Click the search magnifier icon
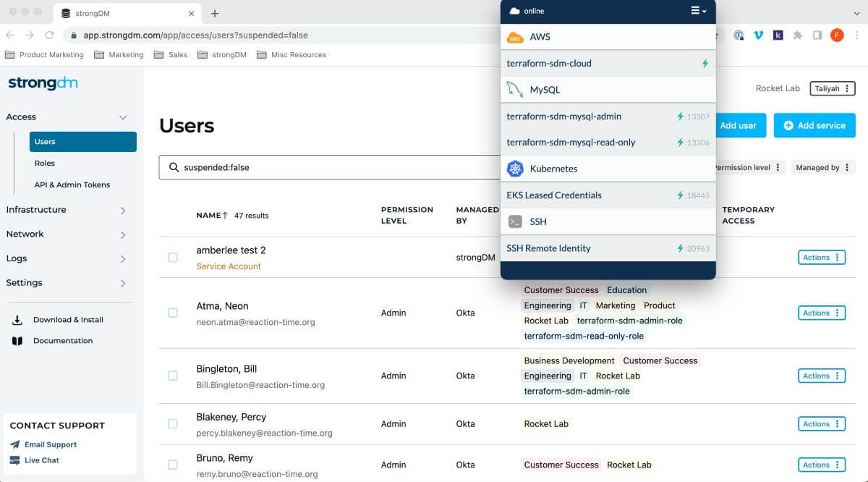868x482 pixels. pos(174,167)
